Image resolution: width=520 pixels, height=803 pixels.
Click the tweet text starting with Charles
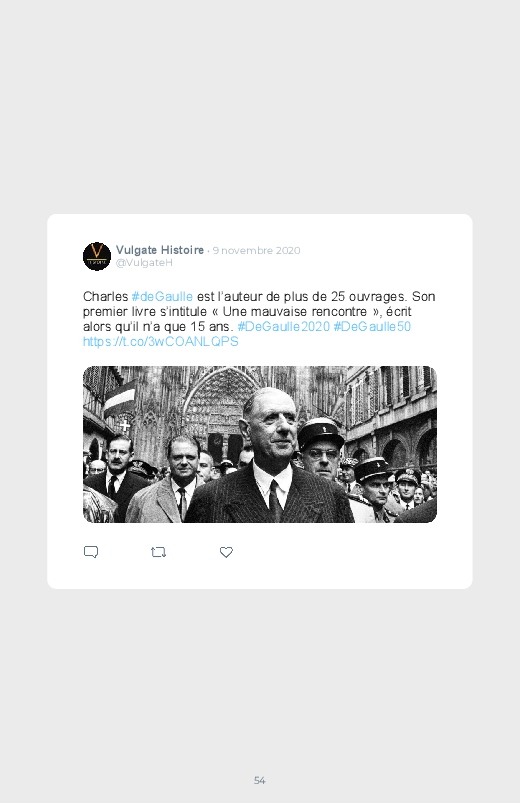pos(259,319)
